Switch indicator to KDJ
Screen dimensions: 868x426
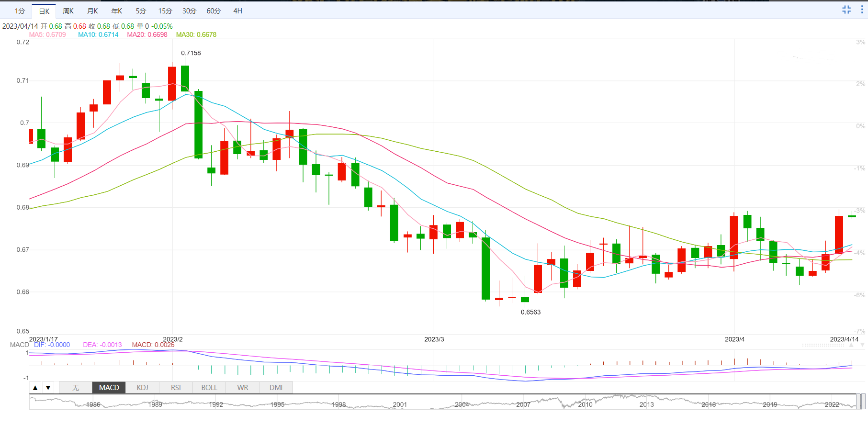point(143,388)
